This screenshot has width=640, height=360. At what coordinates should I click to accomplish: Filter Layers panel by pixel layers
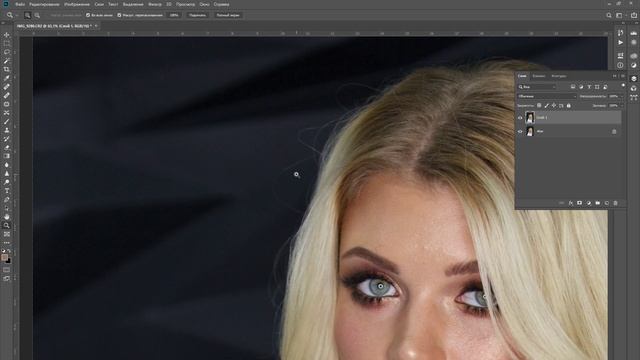[573, 87]
